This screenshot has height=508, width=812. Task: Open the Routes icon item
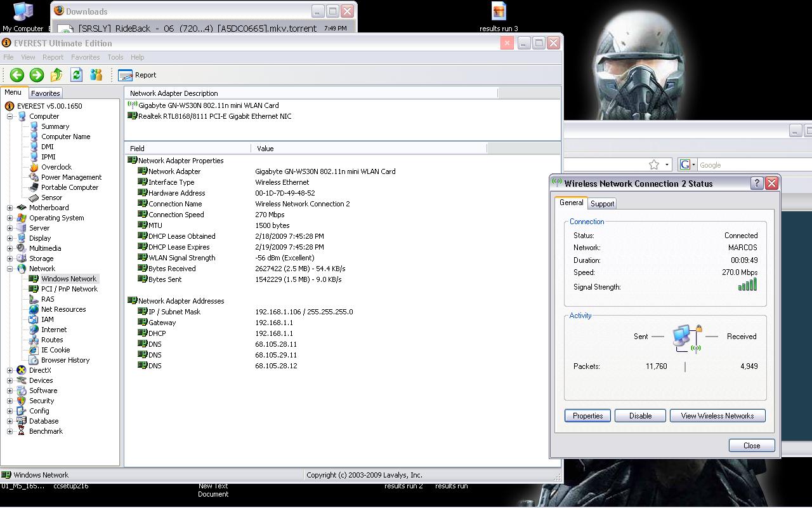34,340
